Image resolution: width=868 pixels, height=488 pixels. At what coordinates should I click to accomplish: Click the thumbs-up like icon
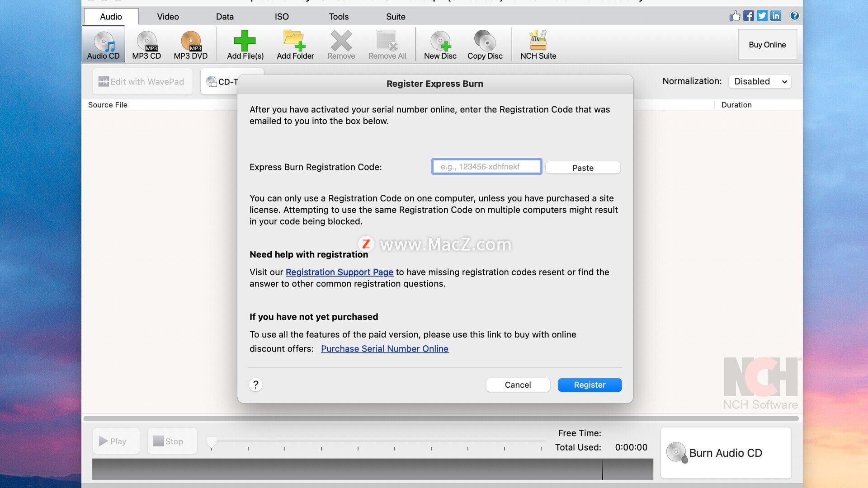(735, 16)
